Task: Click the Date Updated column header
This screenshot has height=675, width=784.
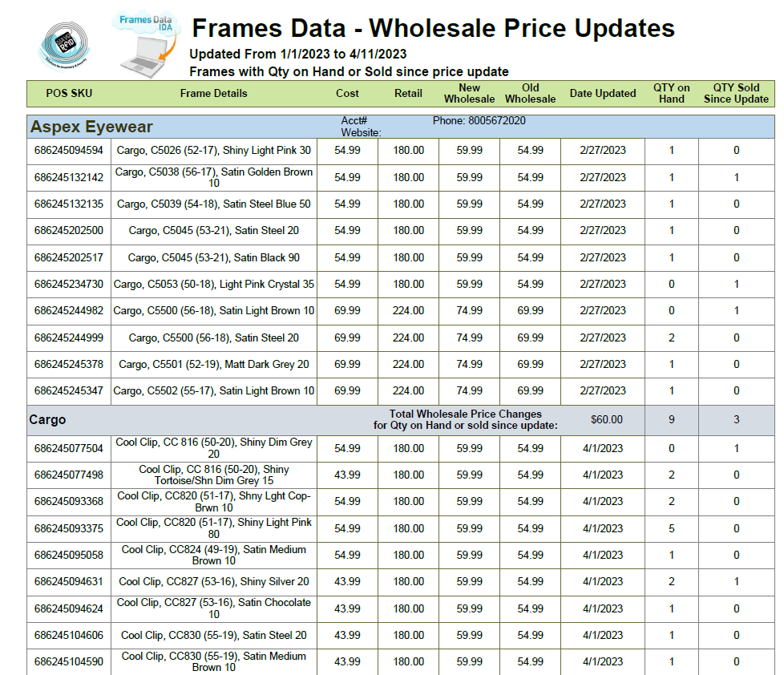Action: [603, 94]
